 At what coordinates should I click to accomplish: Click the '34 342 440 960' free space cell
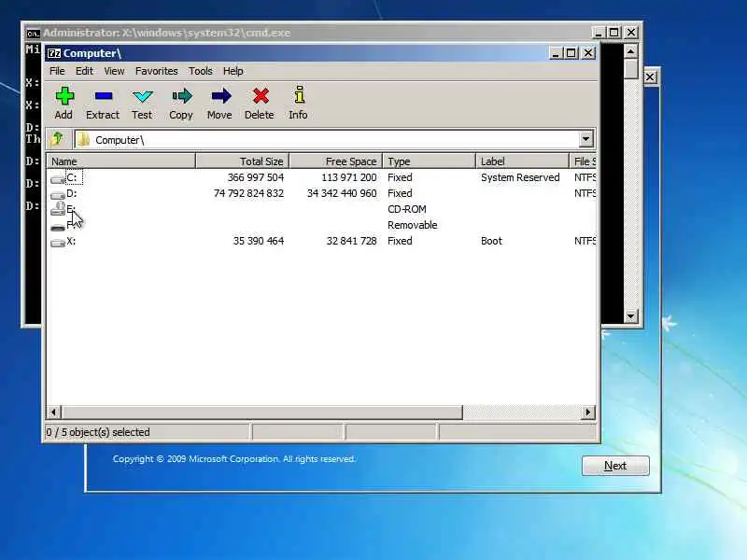[x=342, y=193]
